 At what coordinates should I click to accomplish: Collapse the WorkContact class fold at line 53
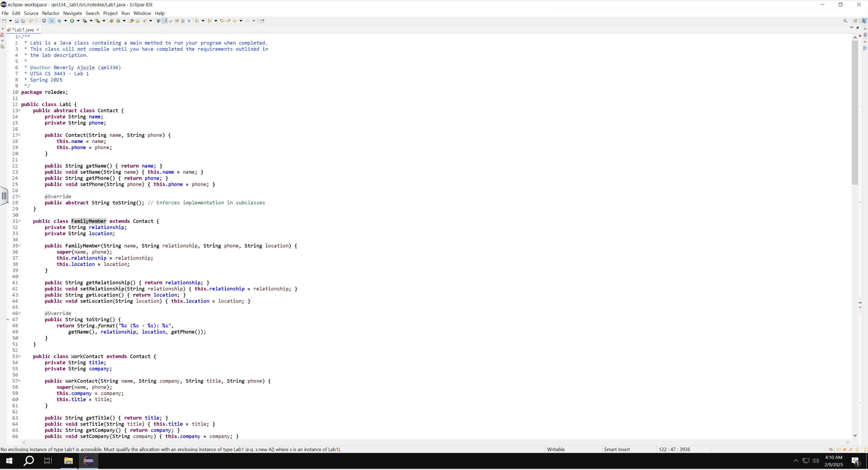coord(20,356)
